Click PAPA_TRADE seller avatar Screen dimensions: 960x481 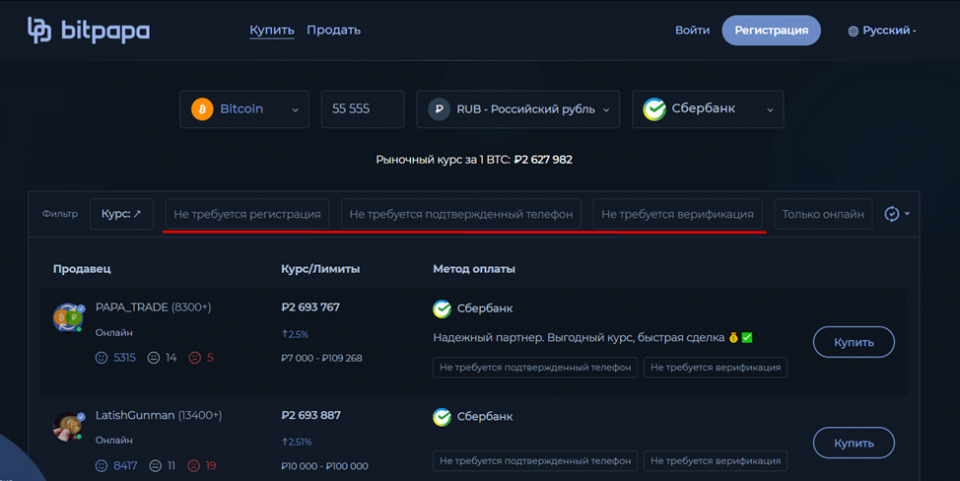[68, 318]
